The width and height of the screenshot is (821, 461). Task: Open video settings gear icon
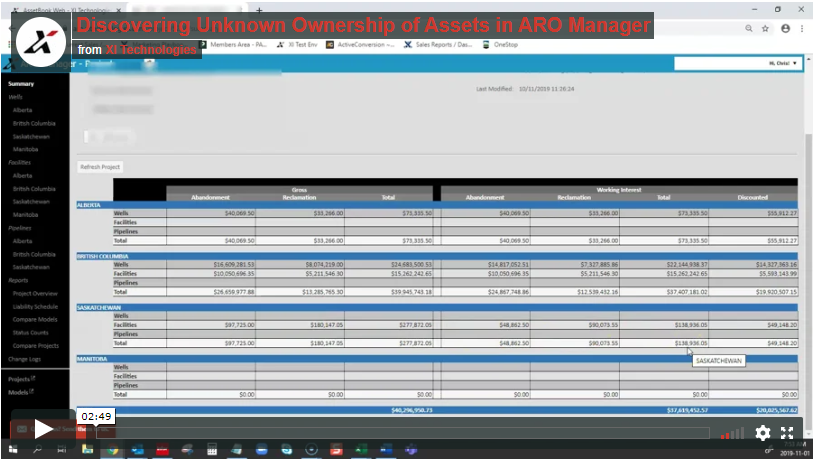tap(762, 433)
